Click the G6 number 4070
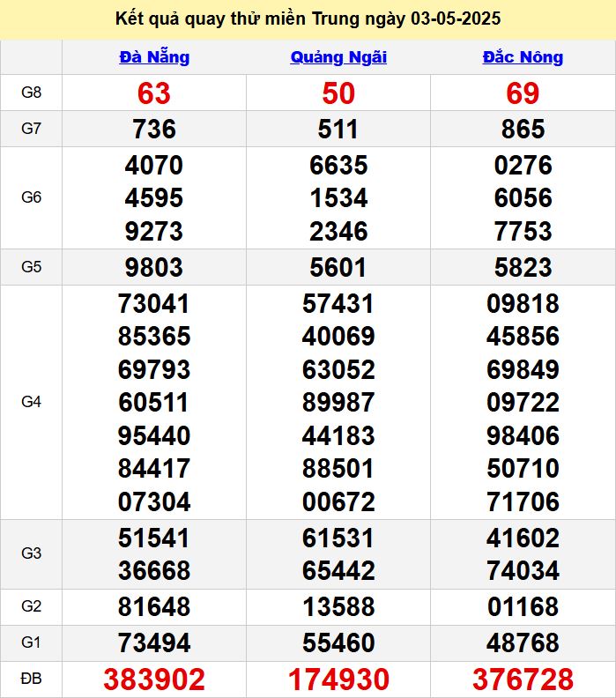Screen dimensions: 616x698 pos(154,165)
